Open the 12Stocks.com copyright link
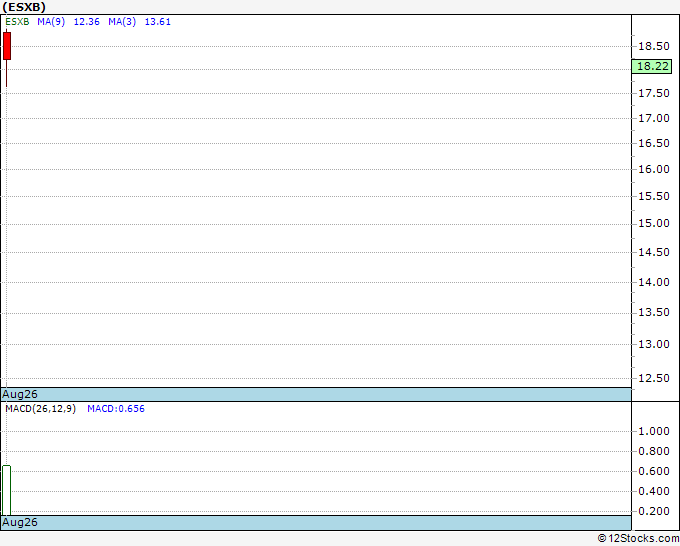The image size is (680, 546). (638, 538)
